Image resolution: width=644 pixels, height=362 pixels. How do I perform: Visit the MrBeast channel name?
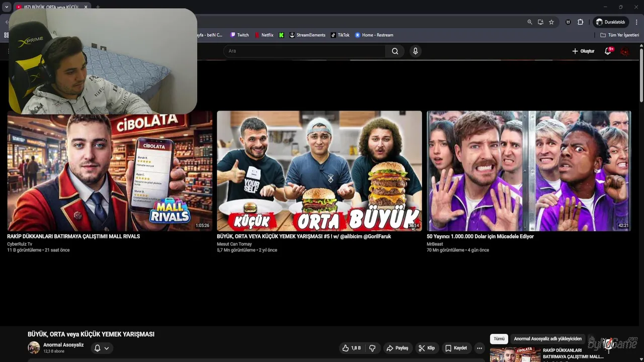point(435,244)
